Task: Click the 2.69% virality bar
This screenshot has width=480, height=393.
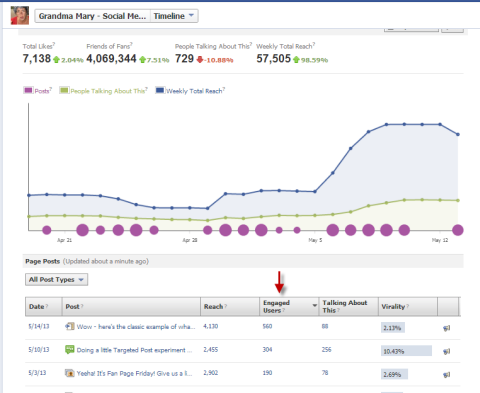Action: (x=394, y=374)
